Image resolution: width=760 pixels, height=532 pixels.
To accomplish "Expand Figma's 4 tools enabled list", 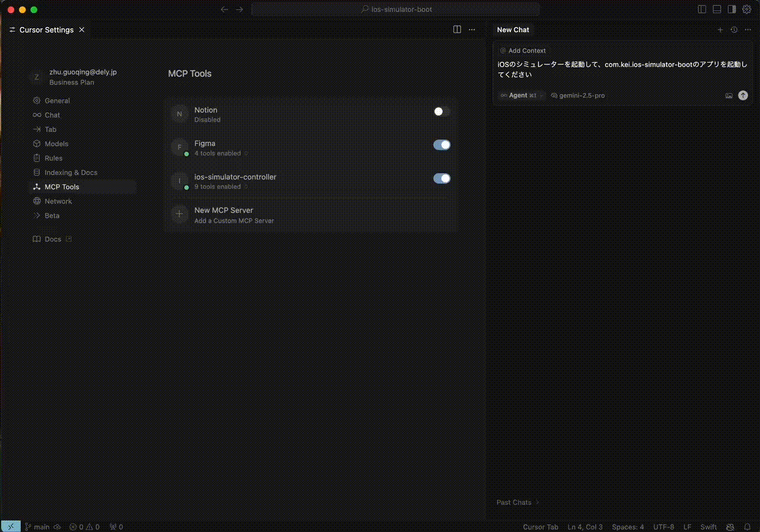I will pos(221,153).
